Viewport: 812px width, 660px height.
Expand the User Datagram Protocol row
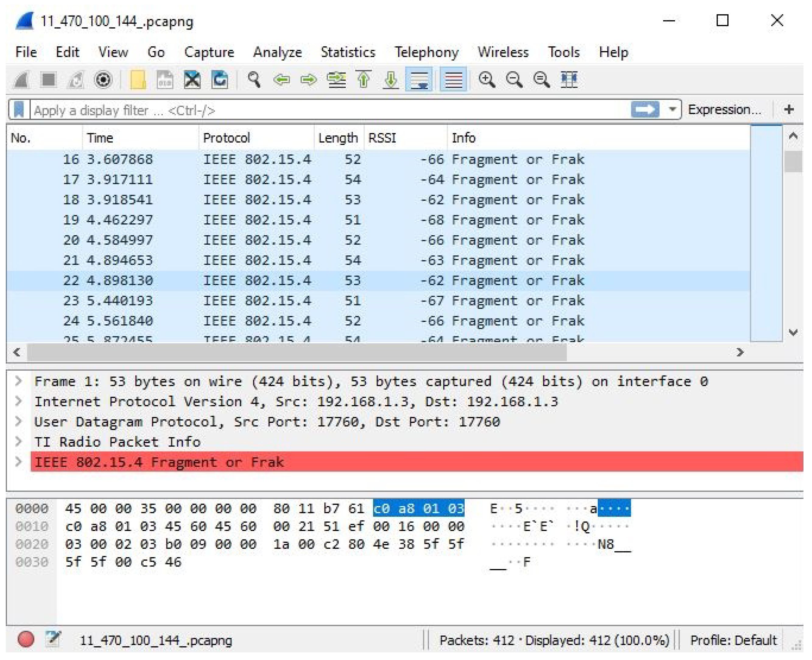tap(18, 421)
